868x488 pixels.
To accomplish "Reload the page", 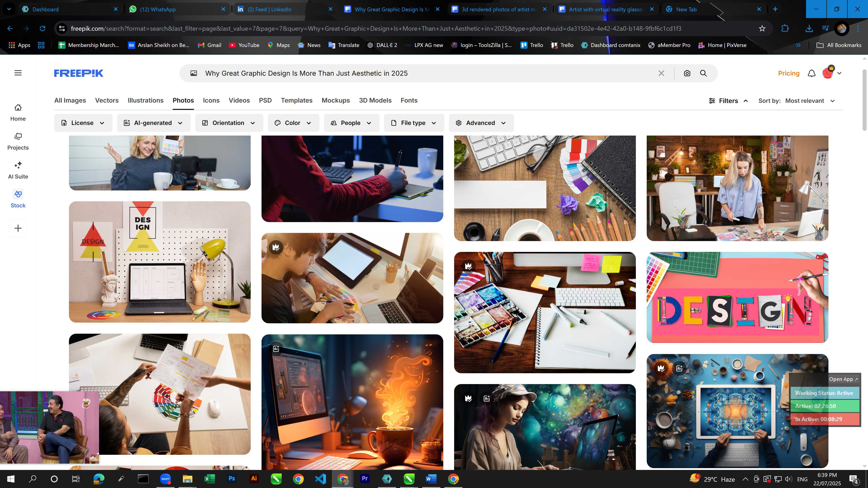I will [x=42, y=29].
